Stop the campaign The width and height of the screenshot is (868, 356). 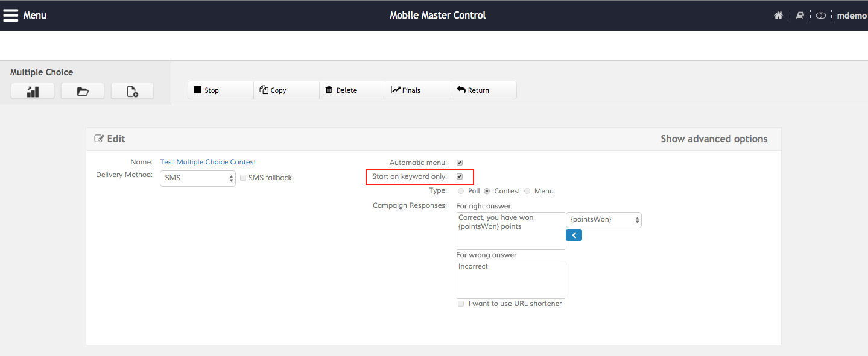[220, 90]
